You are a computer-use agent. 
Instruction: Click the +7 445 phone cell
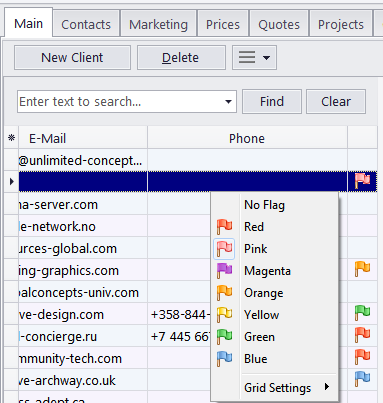click(x=179, y=336)
